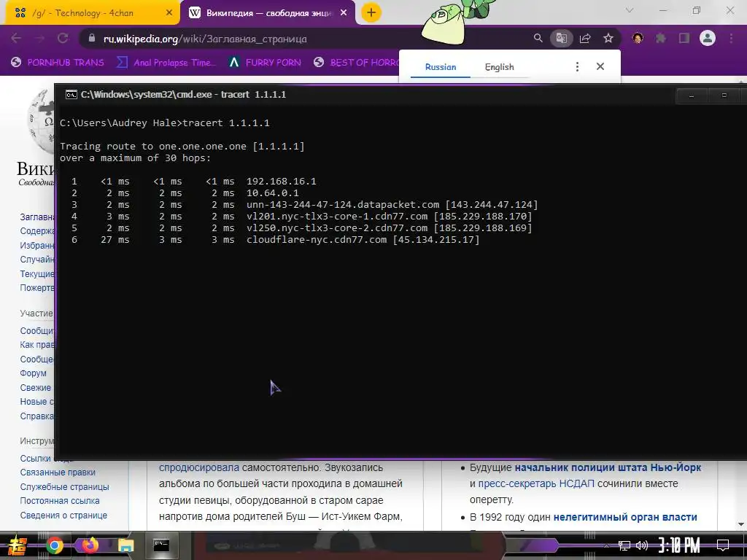Click the cmd.exe window title bar icon
The image size is (747, 560).
click(x=71, y=94)
